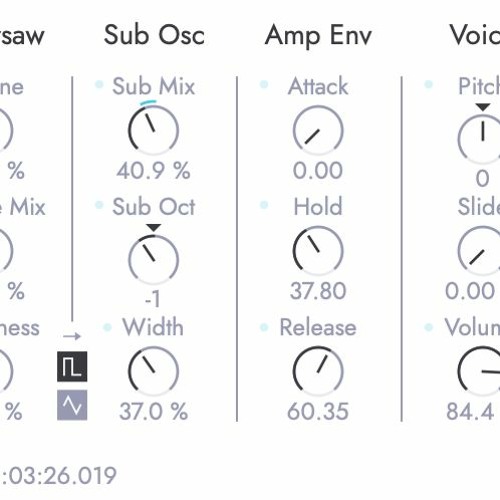Screen dimensions: 500x500
Task: Click the Sub Mix 40.9 % value
Action: (x=153, y=171)
